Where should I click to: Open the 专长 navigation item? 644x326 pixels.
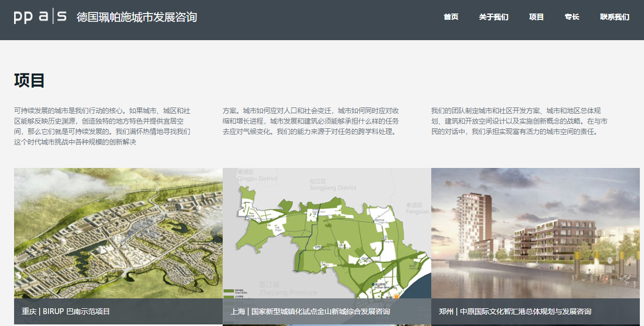tap(572, 17)
